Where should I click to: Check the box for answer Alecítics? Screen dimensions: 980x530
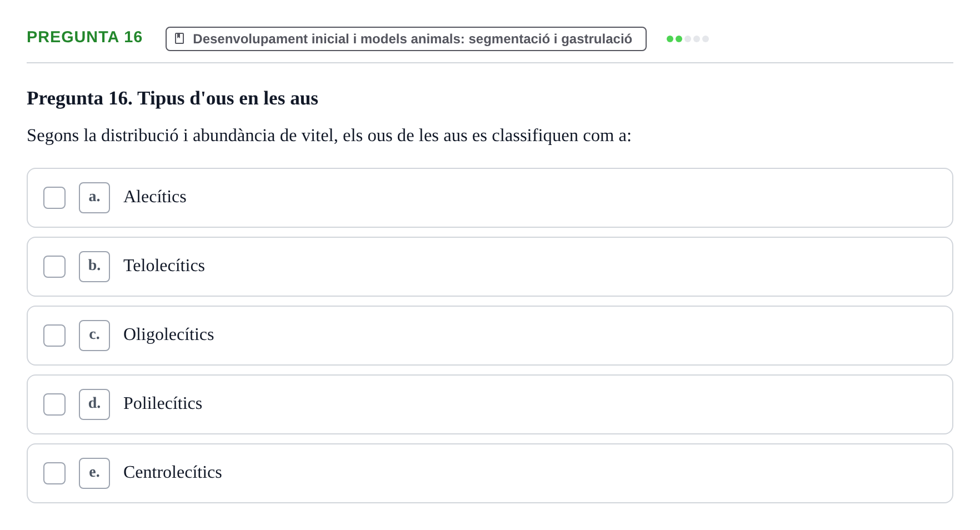point(54,198)
